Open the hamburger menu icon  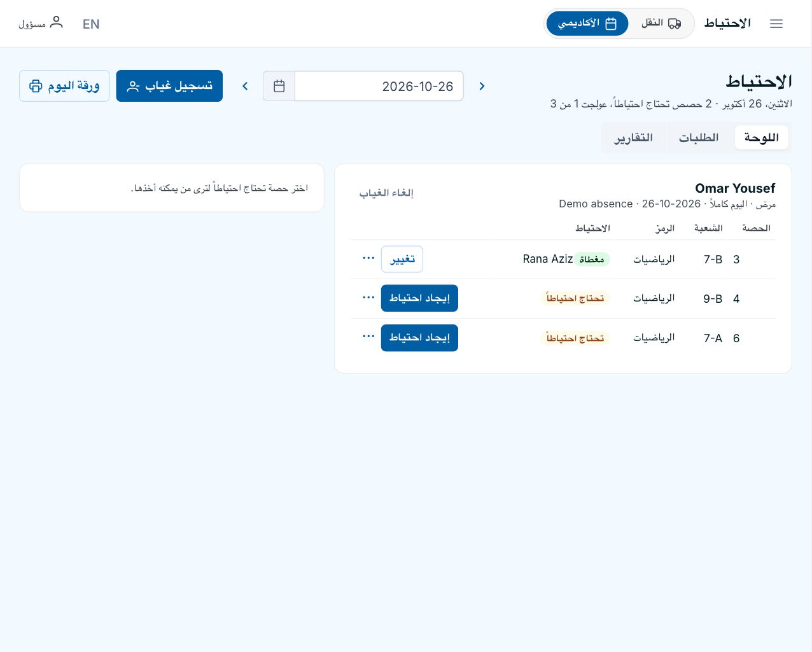(x=776, y=24)
